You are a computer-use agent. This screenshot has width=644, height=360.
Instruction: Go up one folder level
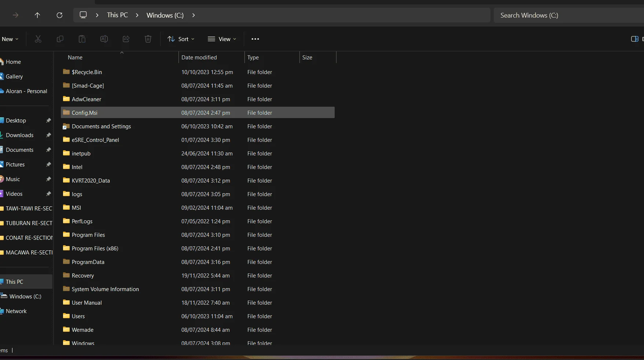(x=37, y=15)
